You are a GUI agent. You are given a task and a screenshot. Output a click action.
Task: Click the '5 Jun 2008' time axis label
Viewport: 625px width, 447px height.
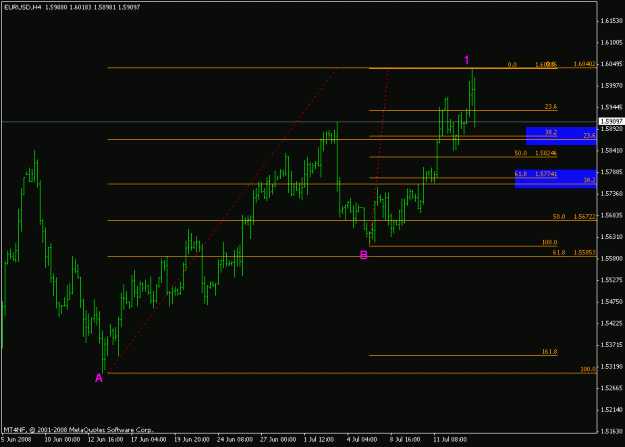(16, 439)
